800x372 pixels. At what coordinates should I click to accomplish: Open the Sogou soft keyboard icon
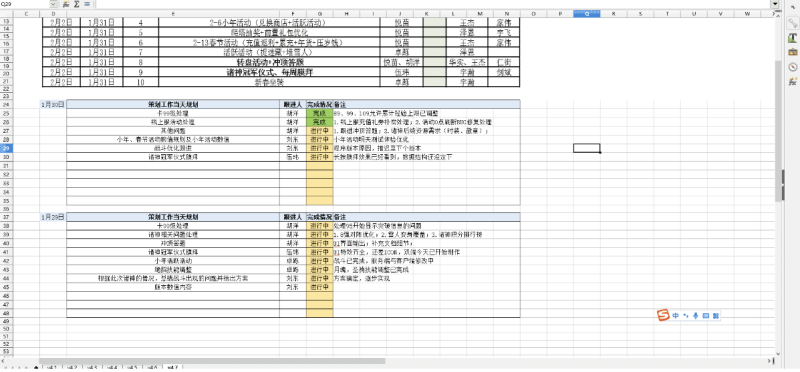pos(706,316)
